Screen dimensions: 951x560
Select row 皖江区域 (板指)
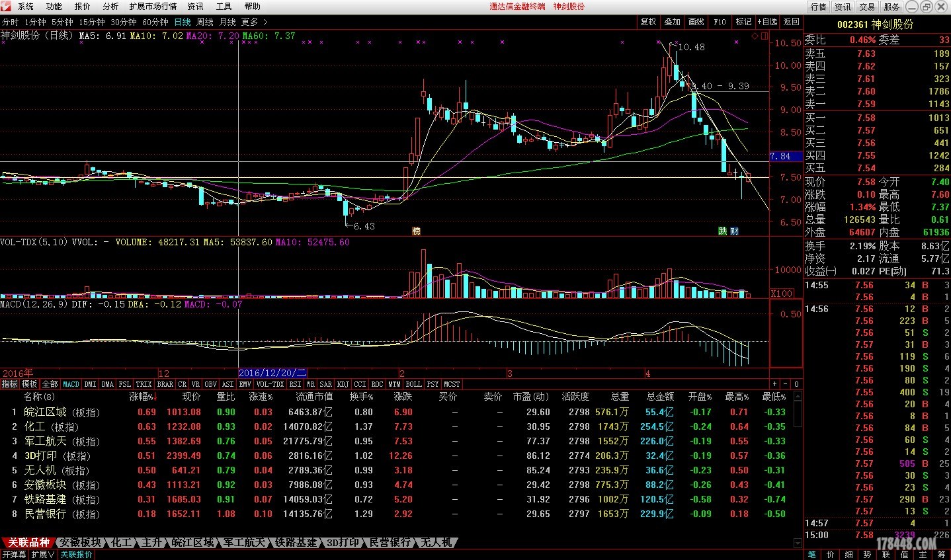pyautogui.click(x=397, y=412)
